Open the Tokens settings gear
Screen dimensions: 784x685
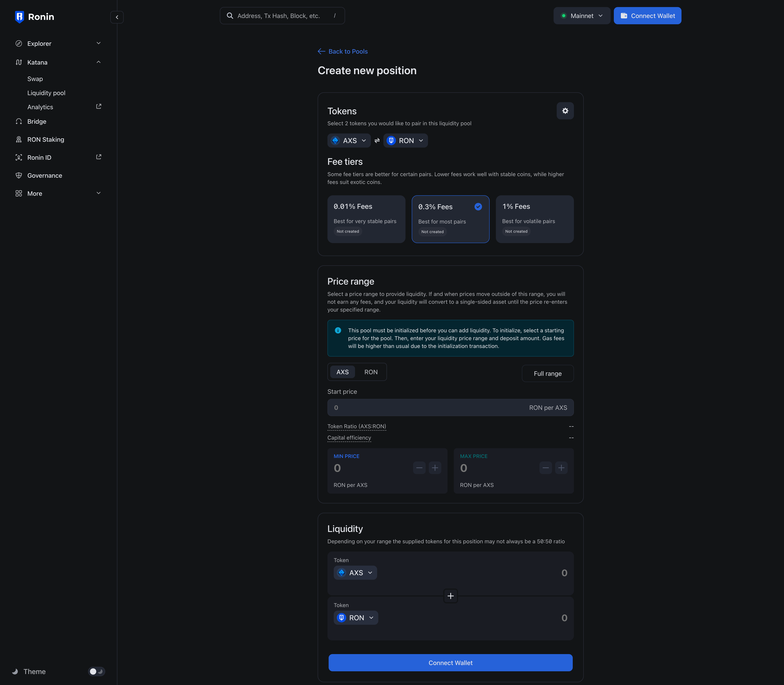(565, 111)
